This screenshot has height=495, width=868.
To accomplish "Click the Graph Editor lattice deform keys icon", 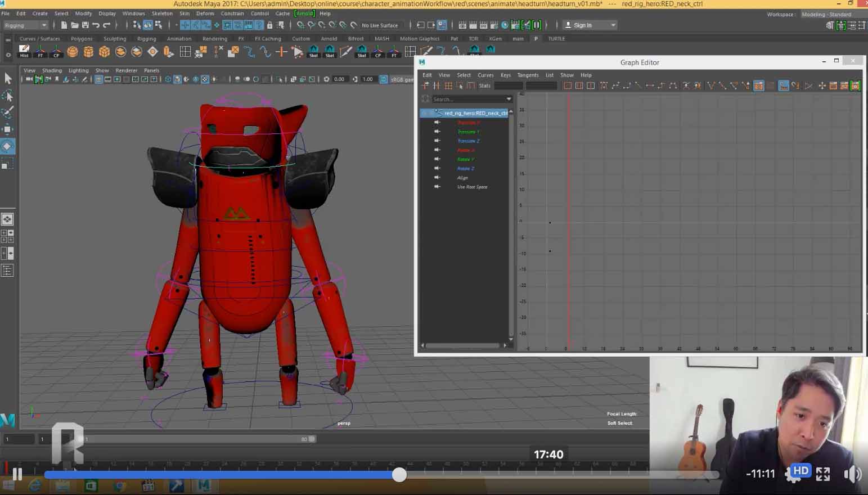I will [448, 86].
